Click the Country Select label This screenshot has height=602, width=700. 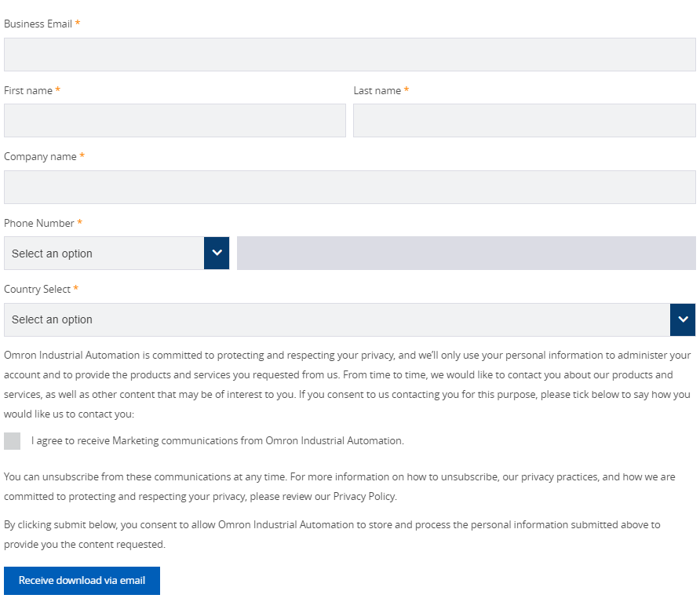pyautogui.click(x=37, y=290)
